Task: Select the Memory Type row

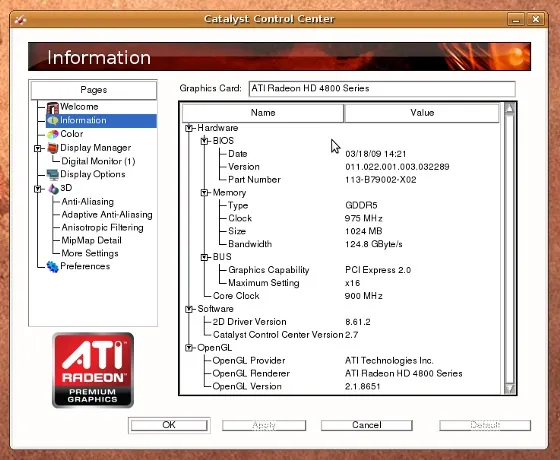Action: [x=341, y=205]
